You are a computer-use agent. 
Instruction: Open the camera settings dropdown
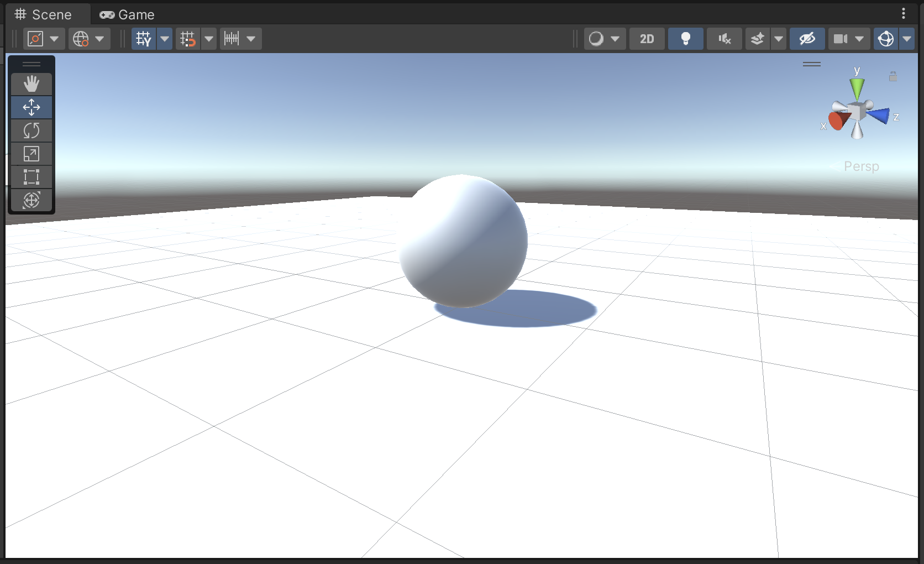(860, 39)
